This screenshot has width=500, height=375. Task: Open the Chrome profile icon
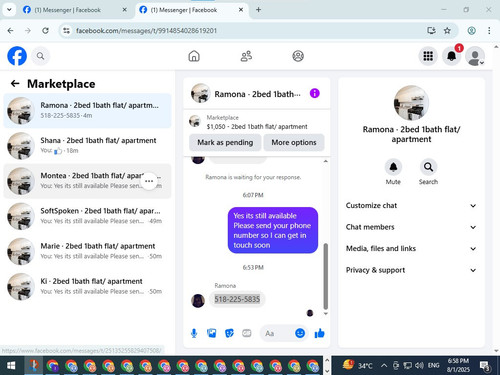click(x=471, y=31)
